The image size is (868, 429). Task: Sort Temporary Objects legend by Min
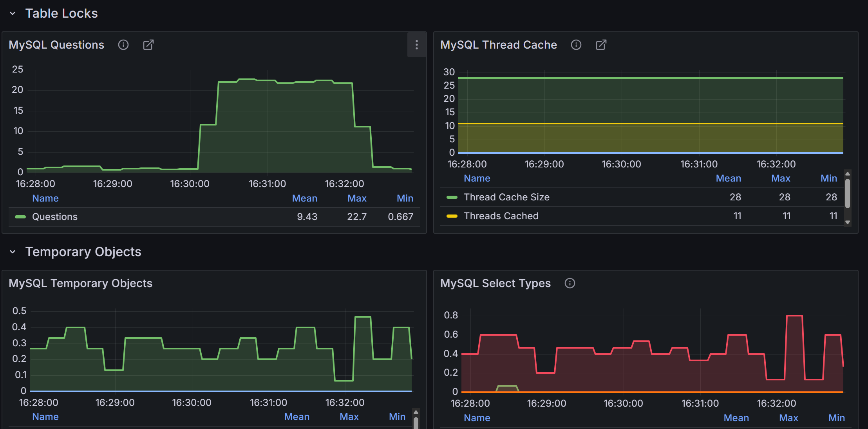(x=397, y=417)
